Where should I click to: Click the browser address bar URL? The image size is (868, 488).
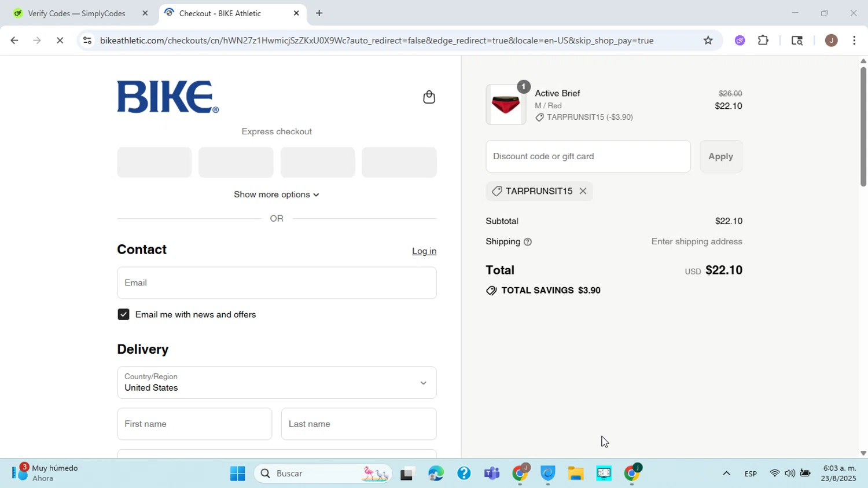click(377, 41)
